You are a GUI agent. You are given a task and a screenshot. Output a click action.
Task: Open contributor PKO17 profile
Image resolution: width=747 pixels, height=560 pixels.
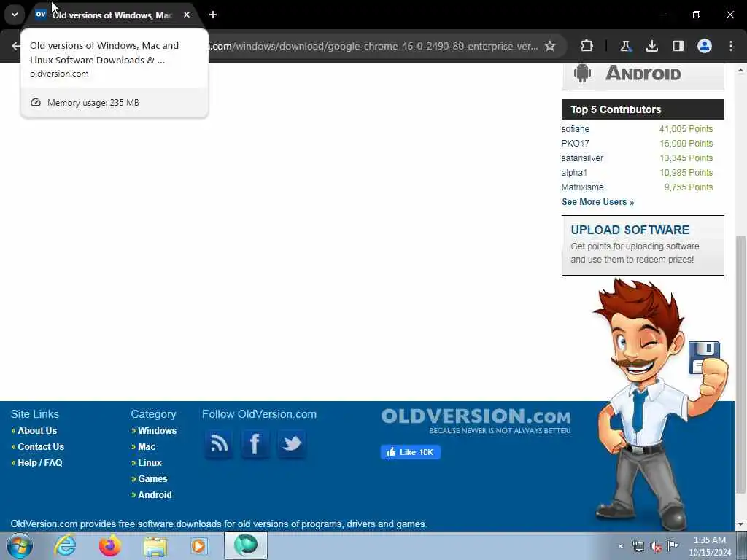click(575, 144)
